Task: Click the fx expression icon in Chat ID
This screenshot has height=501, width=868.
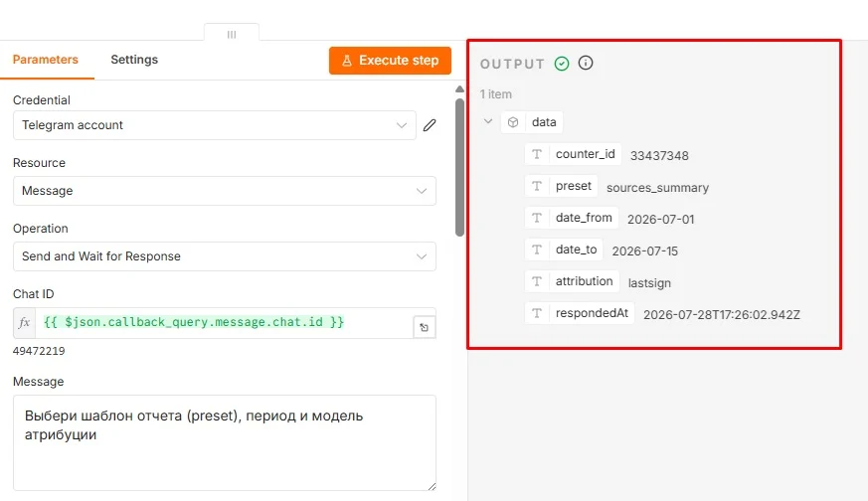Action: [24, 323]
